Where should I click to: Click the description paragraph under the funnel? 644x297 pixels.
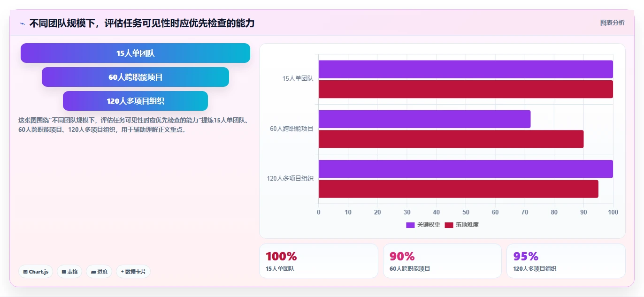tap(133, 125)
